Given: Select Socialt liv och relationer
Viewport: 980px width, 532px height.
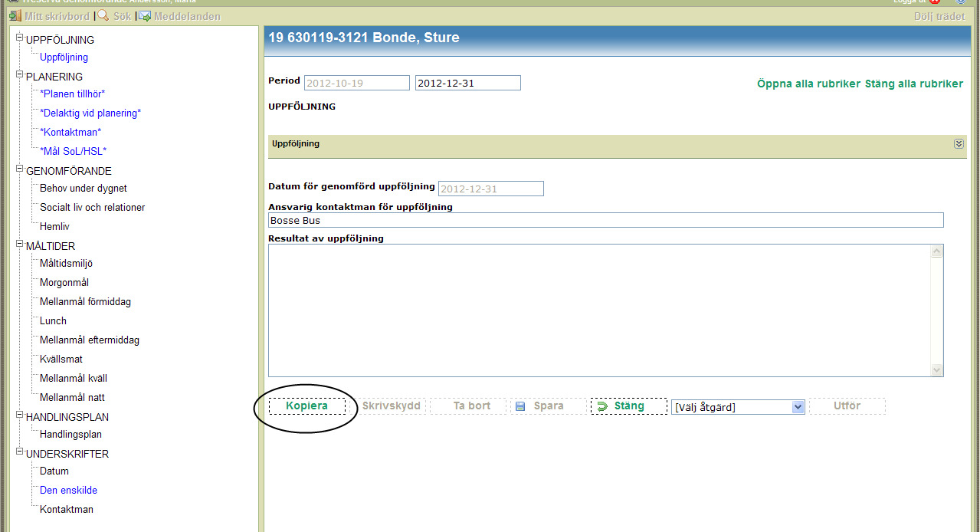Looking at the screenshot, I should tap(92, 208).
